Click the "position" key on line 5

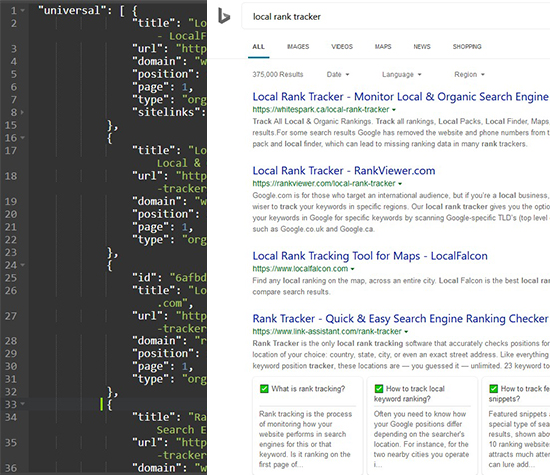163,74
